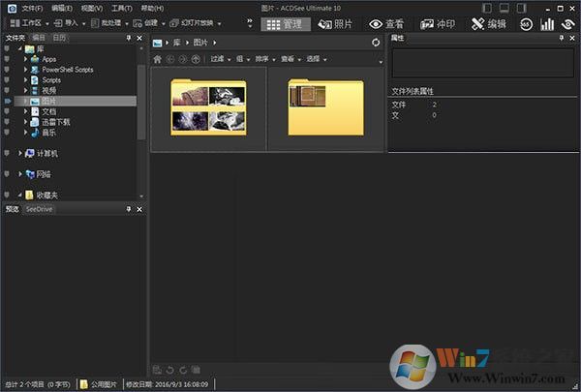The image size is (581, 392).
Task: Toggle Easy-Select marker next to 计算机
Action: [x=8, y=153]
